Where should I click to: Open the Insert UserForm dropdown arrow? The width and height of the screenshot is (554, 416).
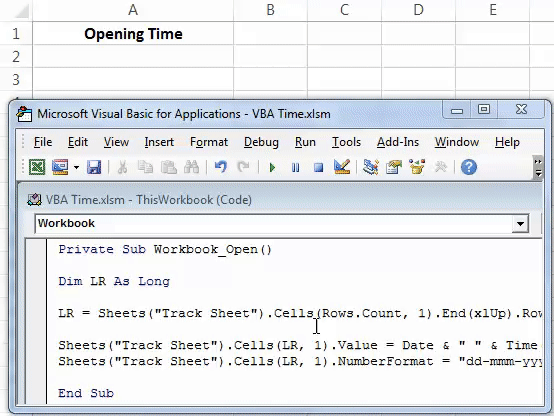pos(76,167)
